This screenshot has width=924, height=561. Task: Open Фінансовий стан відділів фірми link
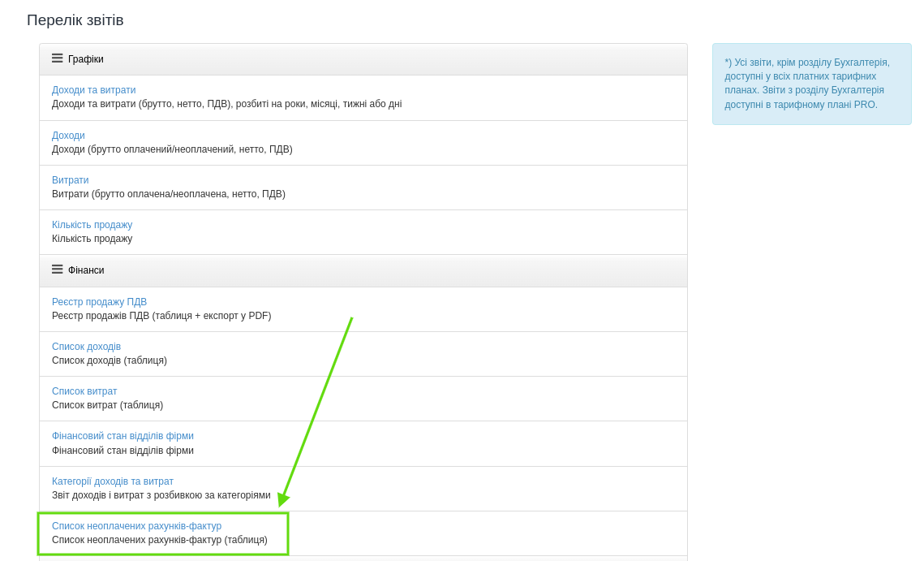pos(122,436)
